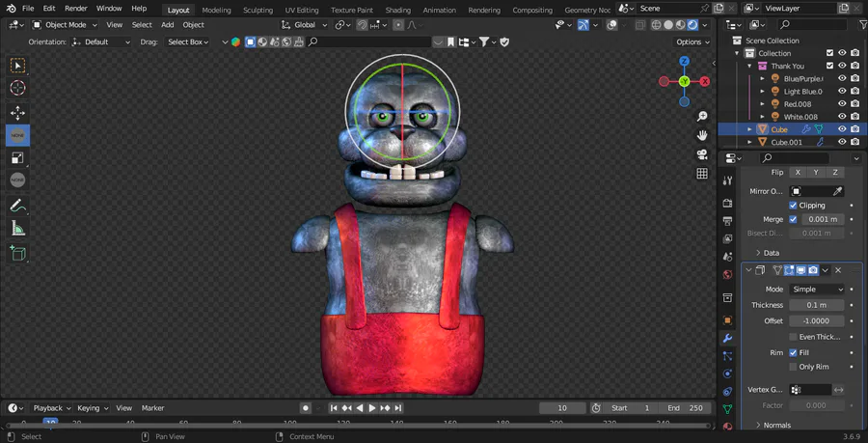Image resolution: width=868 pixels, height=443 pixels.
Task: Select rendered viewport shading mode
Action: pos(692,25)
